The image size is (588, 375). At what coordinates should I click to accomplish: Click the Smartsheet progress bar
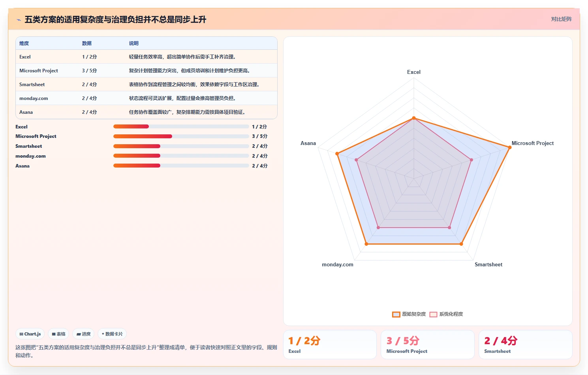[181, 146]
